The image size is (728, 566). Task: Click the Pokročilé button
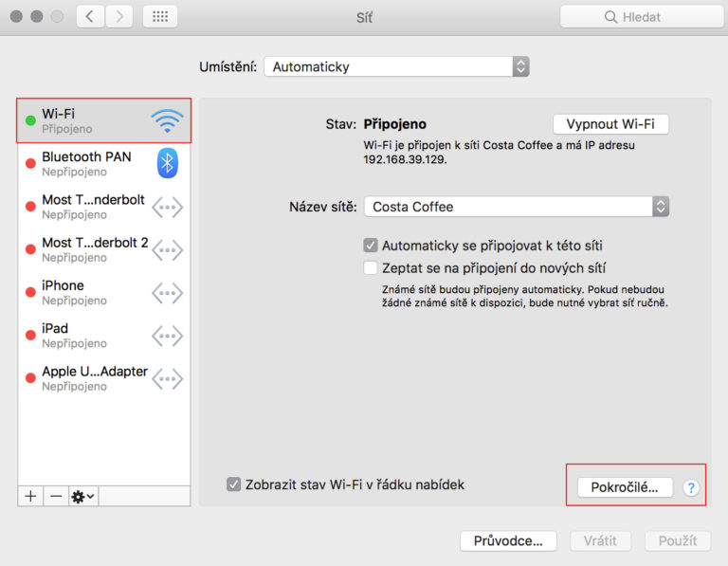coord(624,487)
